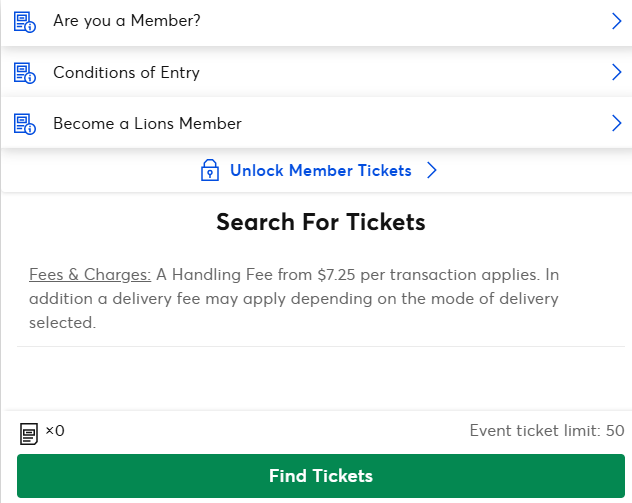Open the Become a Lions Member row
Viewport: 632px width, 503px height.
(147, 125)
